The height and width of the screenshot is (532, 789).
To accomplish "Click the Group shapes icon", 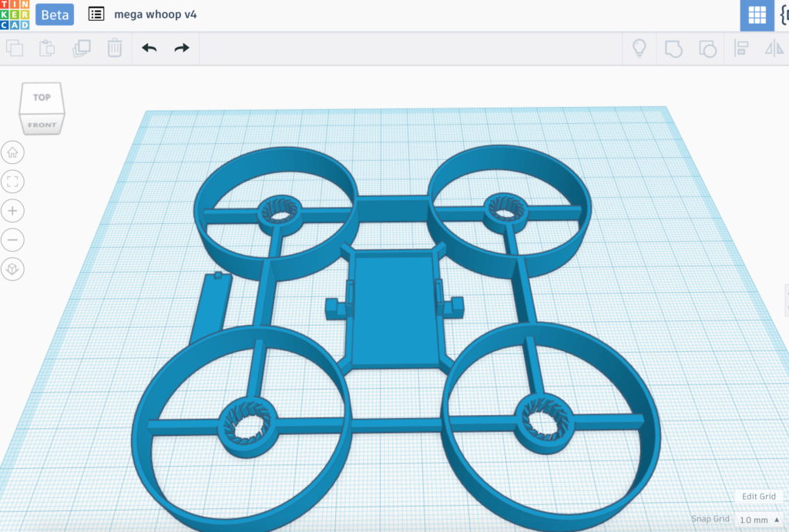I will coord(673,49).
